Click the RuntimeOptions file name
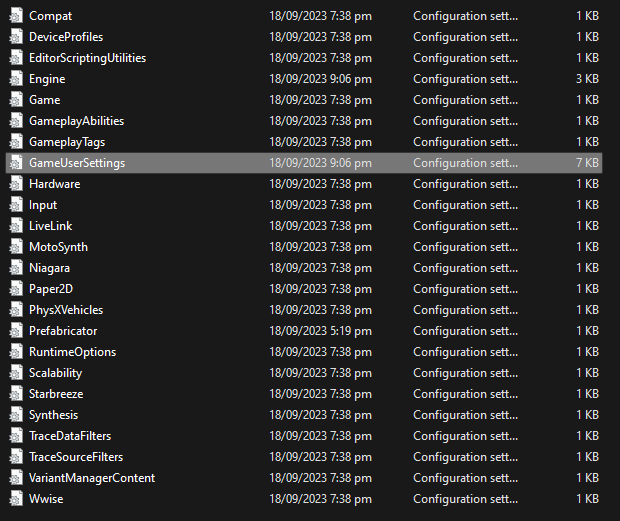Viewport: 620px width, 521px height. point(72,351)
